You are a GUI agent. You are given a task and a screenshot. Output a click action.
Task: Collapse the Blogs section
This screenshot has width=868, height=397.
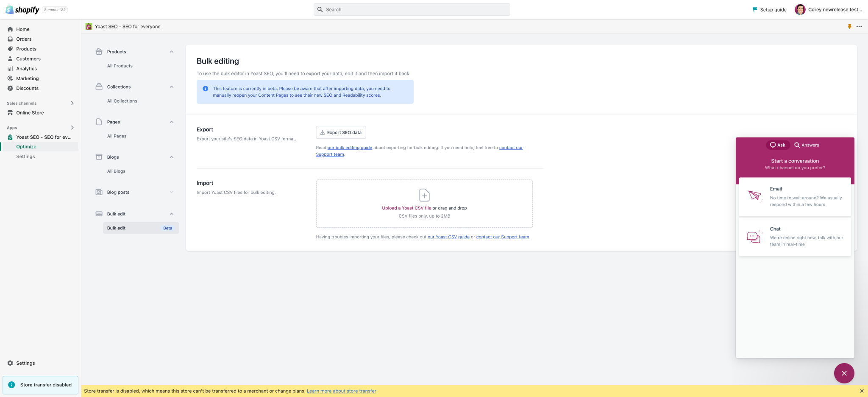[172, 157]
